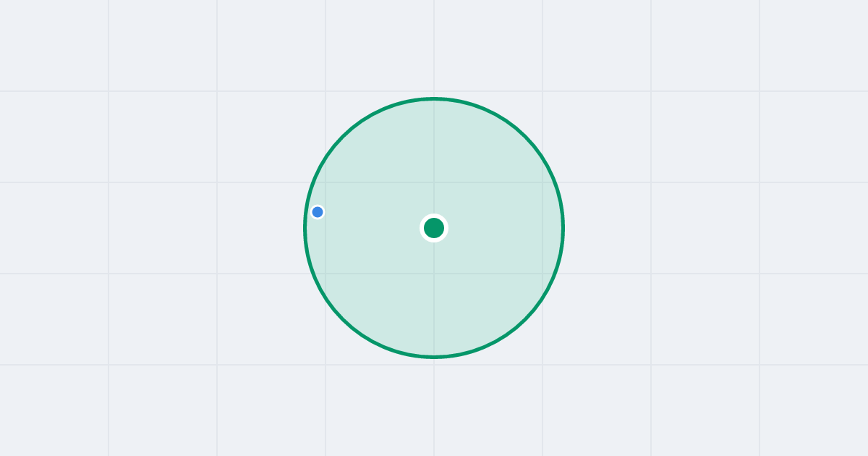Click the rightmost point of circle outline

pos(563,228)
